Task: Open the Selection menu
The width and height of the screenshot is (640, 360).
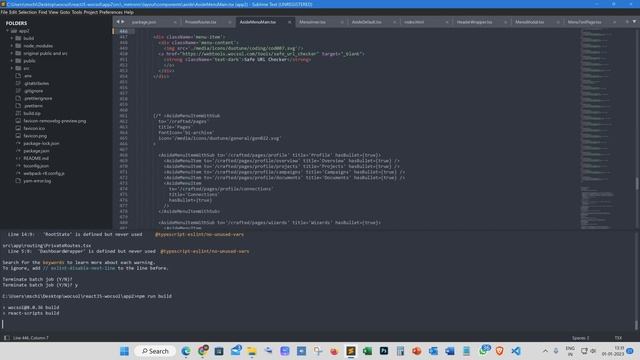Action: tap(27, 12)
